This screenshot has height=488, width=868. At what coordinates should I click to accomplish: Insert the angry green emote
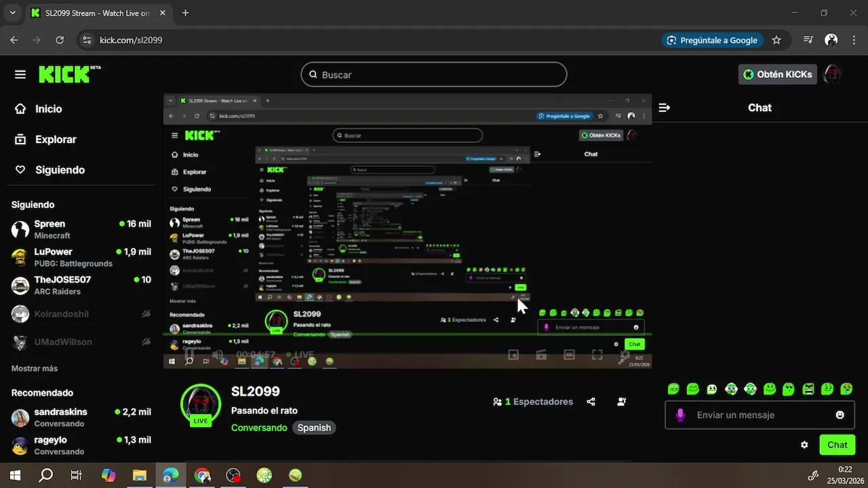(808, 389)
